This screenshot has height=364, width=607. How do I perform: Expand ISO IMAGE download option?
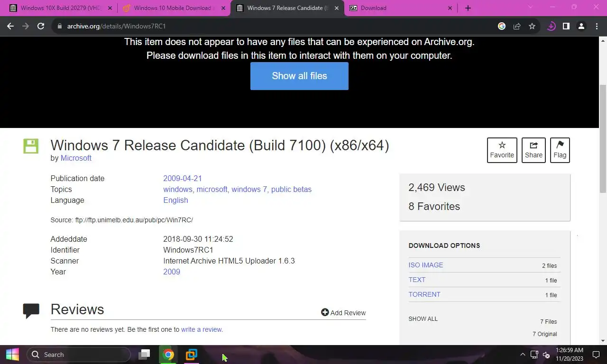(x=426, y=265)
